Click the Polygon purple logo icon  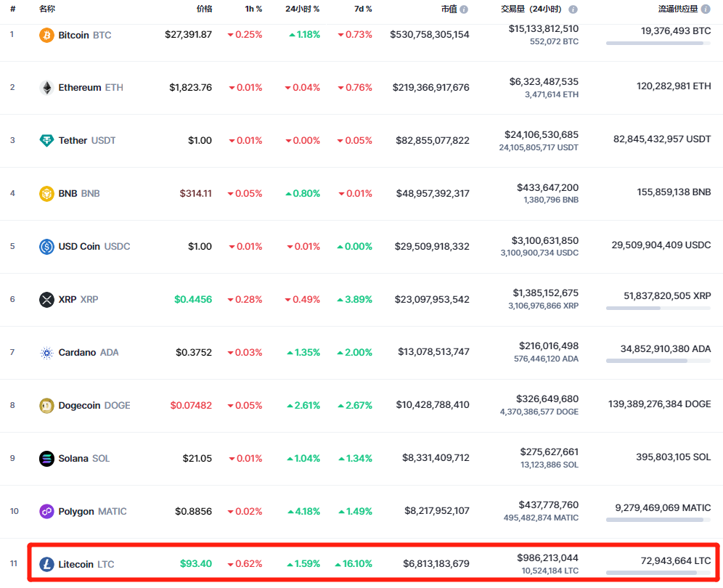46,512
